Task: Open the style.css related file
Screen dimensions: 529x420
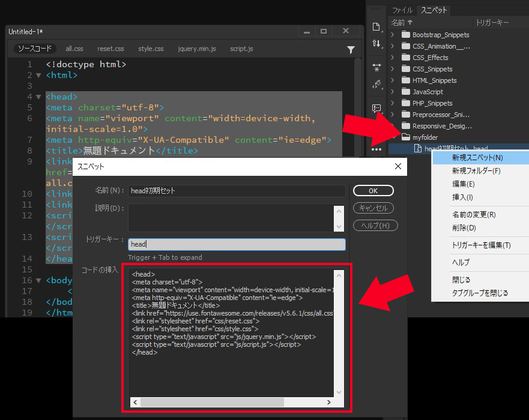Action: tap(151, 49)
